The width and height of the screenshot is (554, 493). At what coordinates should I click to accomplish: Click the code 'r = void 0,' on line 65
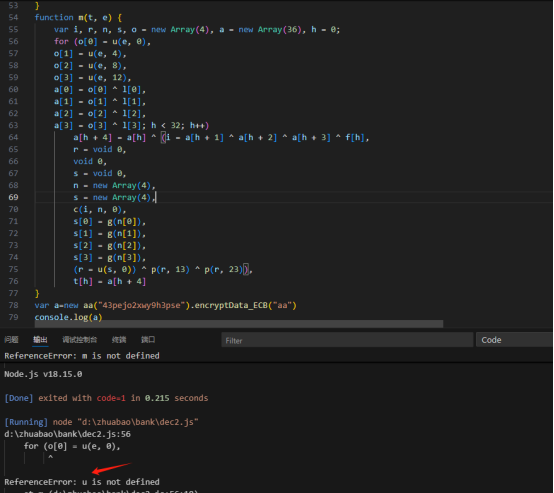[100, 149]
